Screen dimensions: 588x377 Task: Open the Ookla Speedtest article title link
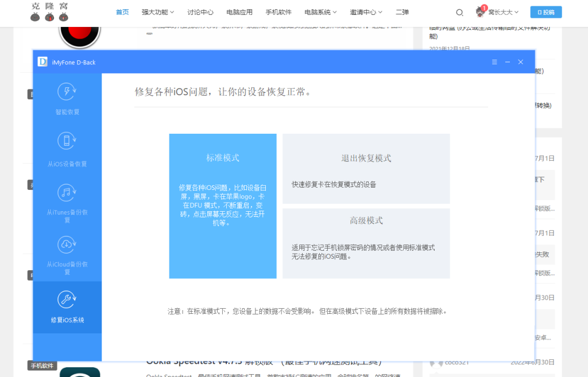pos(264,363)
